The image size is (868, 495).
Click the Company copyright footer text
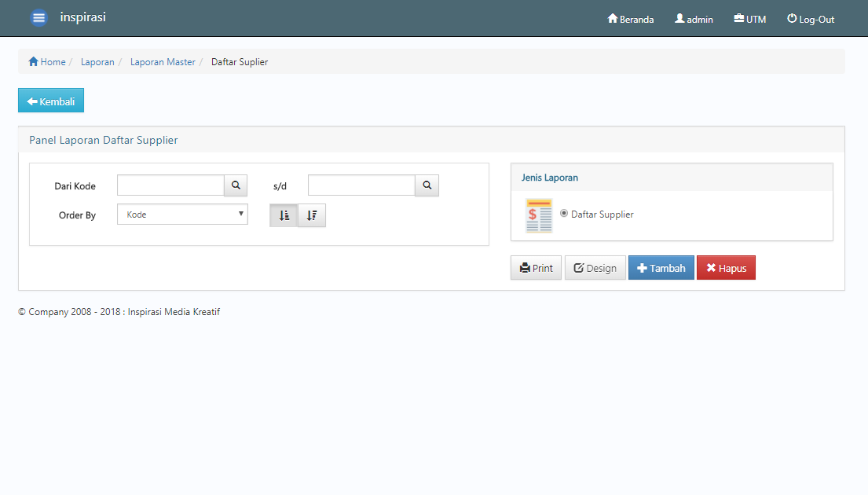click(119, 312)
